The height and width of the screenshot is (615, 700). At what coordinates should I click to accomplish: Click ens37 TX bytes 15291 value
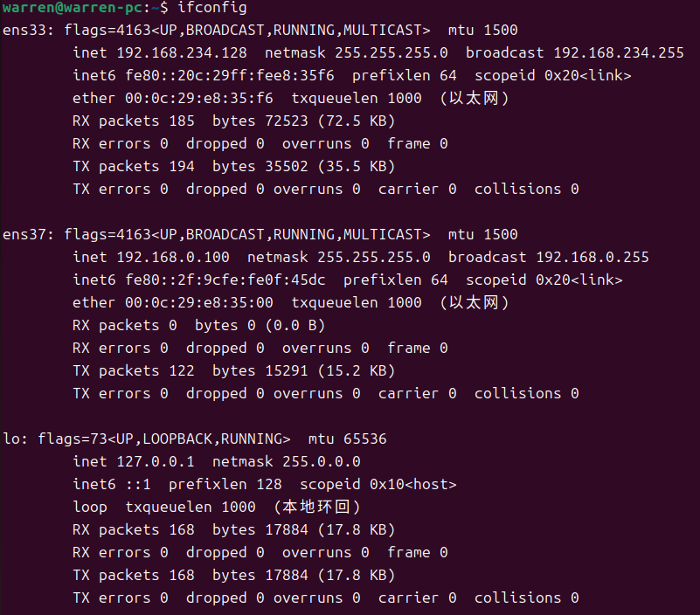point(287,371)
